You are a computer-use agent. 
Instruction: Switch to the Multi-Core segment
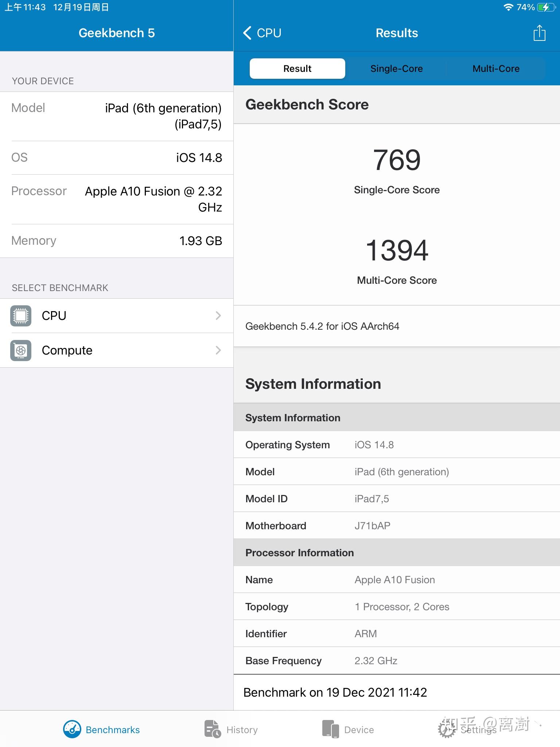(x=496, y=69)
